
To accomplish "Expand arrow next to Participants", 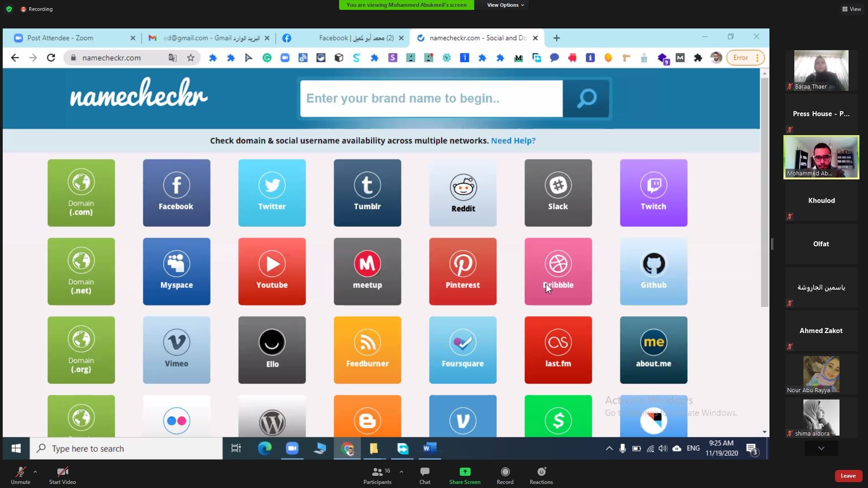I will click(401, 472).
